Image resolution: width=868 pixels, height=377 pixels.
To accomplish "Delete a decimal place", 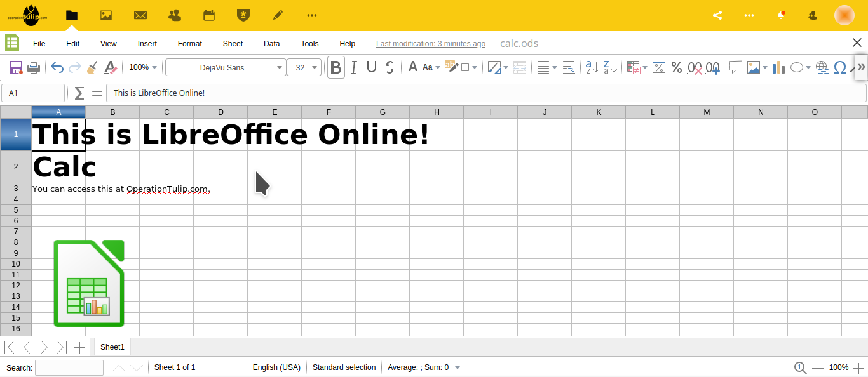I will pyautogui.click(x=695, y=67).
